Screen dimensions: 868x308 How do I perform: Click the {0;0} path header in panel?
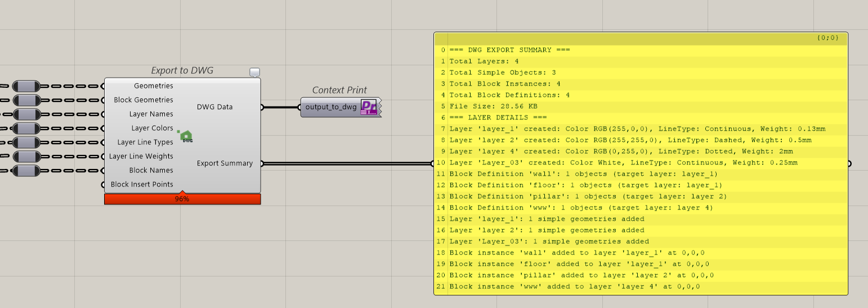827,38
